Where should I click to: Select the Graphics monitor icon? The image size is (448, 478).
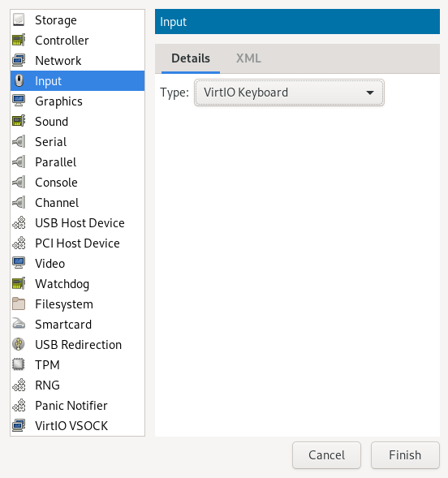tap(19, 101)
